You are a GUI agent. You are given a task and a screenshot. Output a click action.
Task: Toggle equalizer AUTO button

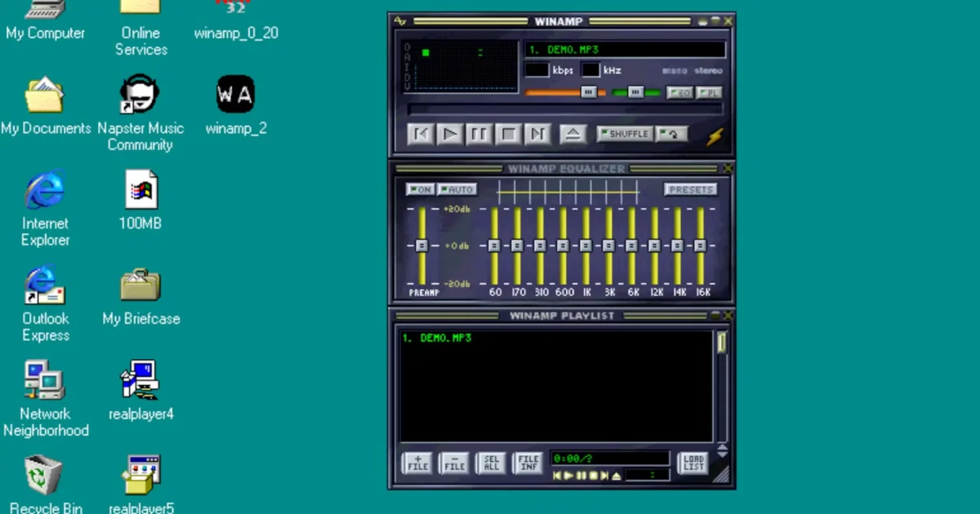(x=457, y=189)
